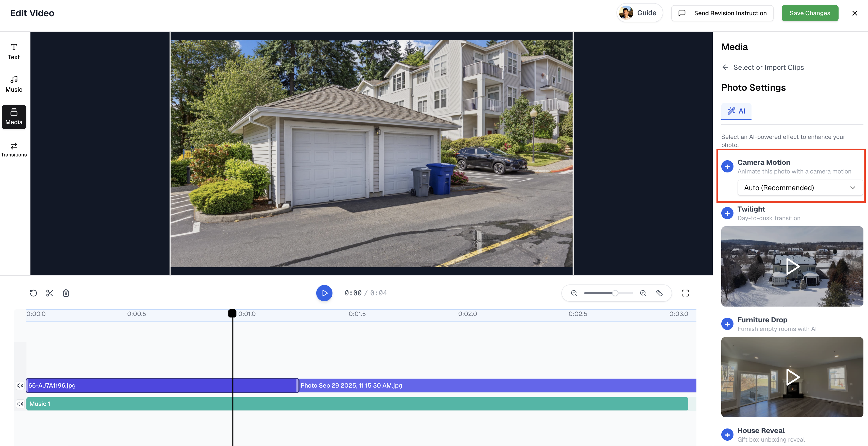Click the right trim handle of 66-AJ7A1196.jpg

(297, 385)
